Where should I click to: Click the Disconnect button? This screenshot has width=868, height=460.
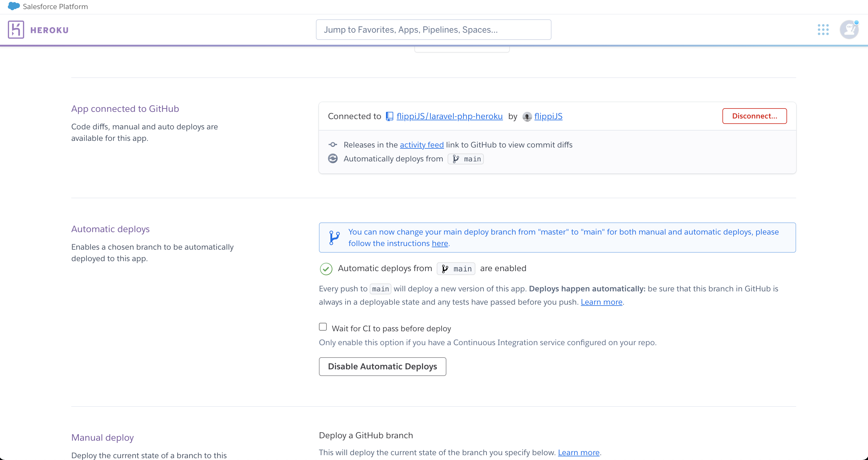pos(754,116)
